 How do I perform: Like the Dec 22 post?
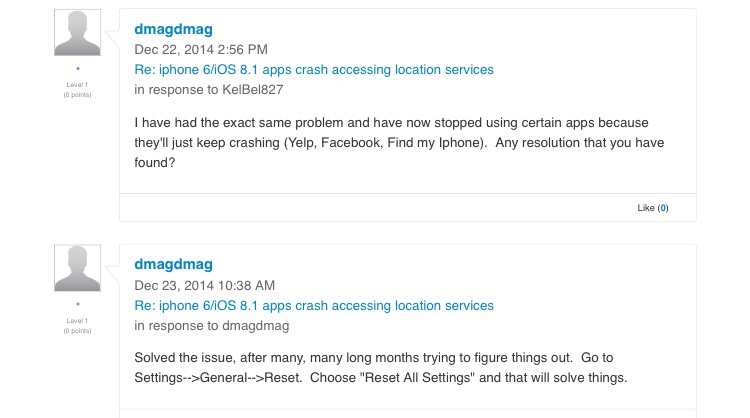coord(646,208)
